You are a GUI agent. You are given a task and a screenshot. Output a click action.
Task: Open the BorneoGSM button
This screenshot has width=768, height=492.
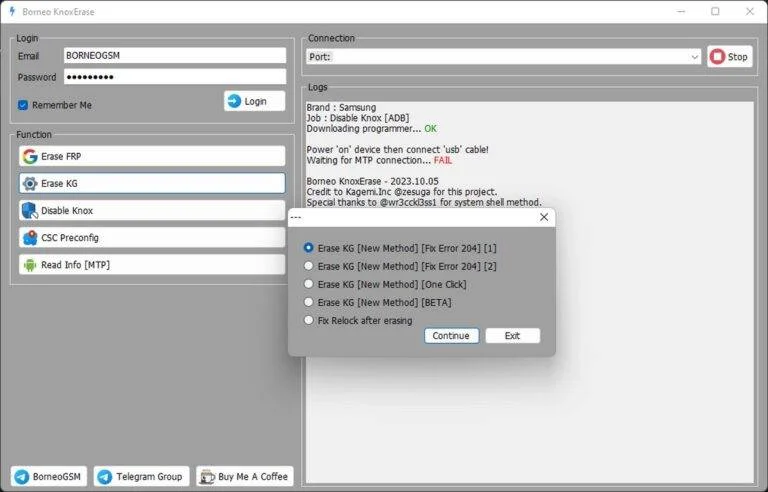[x=48, y=476]
